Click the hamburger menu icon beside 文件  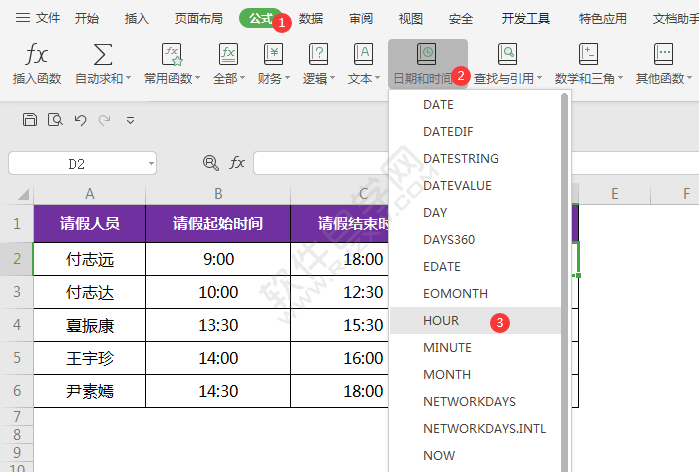click(x=23, y=18)
